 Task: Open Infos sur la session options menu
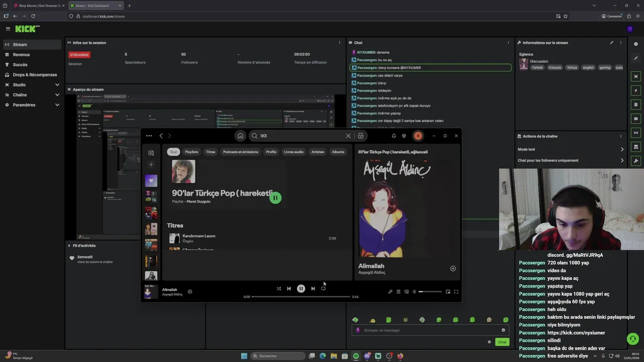click(x=340, y=43)
